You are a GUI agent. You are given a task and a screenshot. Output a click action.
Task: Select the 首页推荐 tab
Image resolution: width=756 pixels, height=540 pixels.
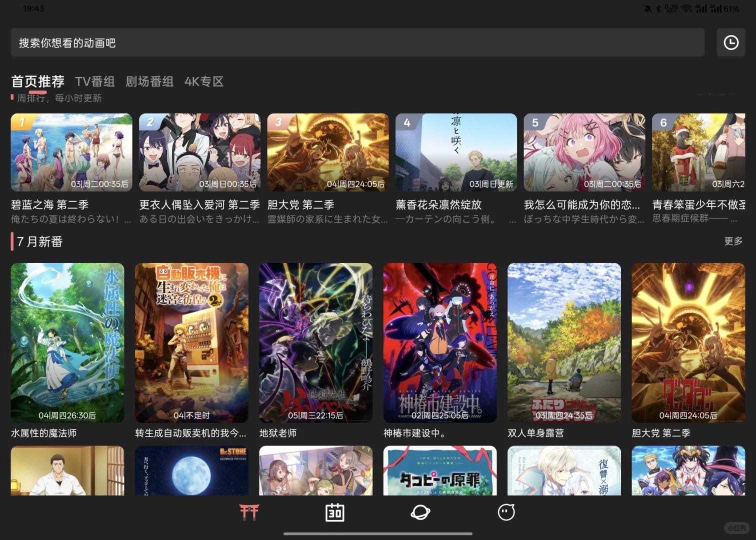tap(37, 81)
